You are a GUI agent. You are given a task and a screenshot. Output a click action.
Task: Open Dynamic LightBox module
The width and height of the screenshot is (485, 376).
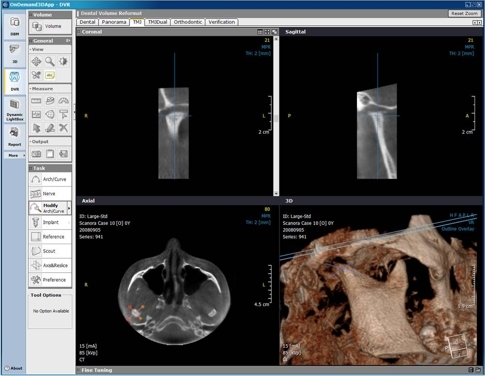(14, 109)
